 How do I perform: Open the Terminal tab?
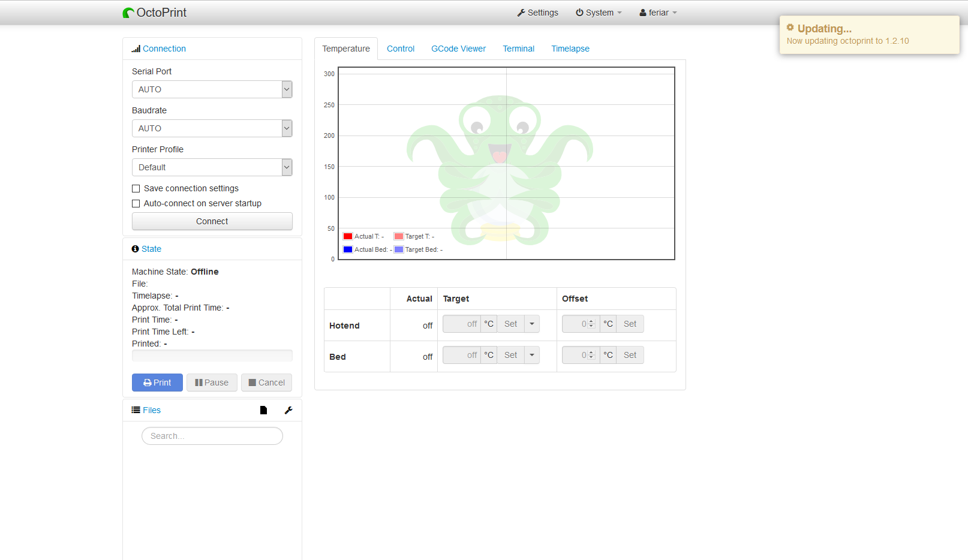[x=519, y=49]
